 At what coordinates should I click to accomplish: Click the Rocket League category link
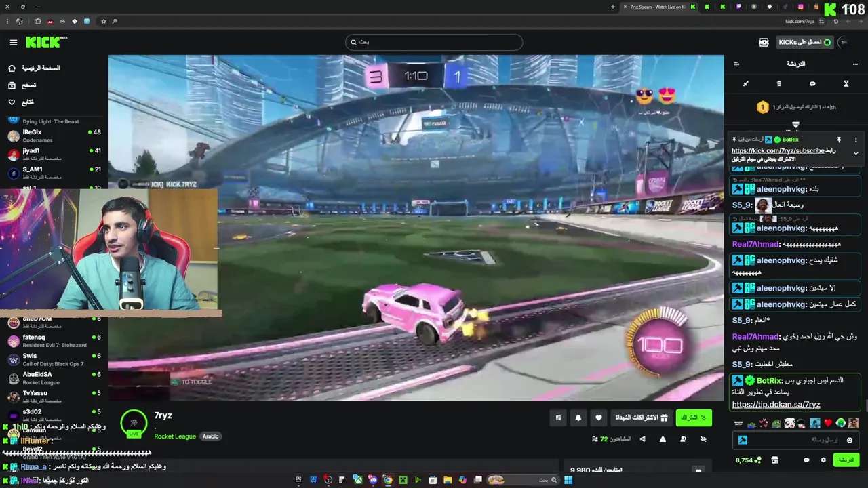[175, 436]
